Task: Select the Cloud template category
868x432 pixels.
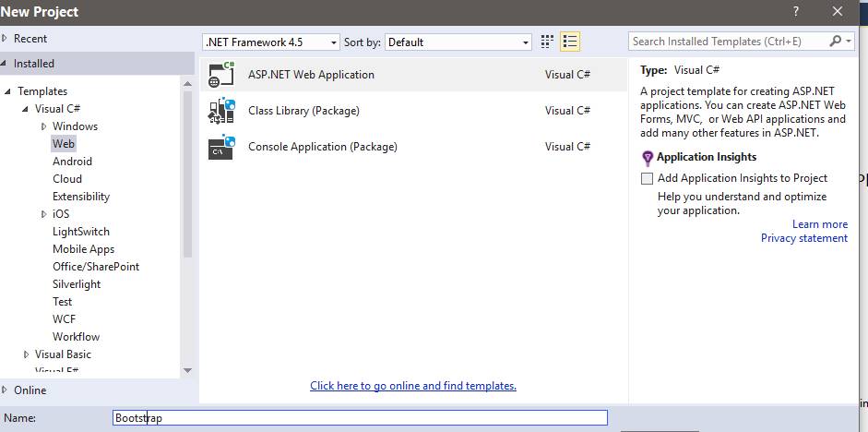Action: [67, 179]
